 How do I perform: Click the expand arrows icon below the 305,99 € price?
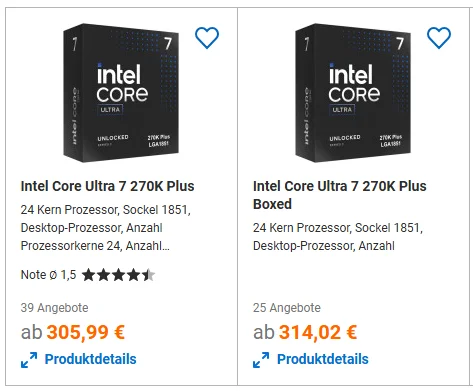29,360
